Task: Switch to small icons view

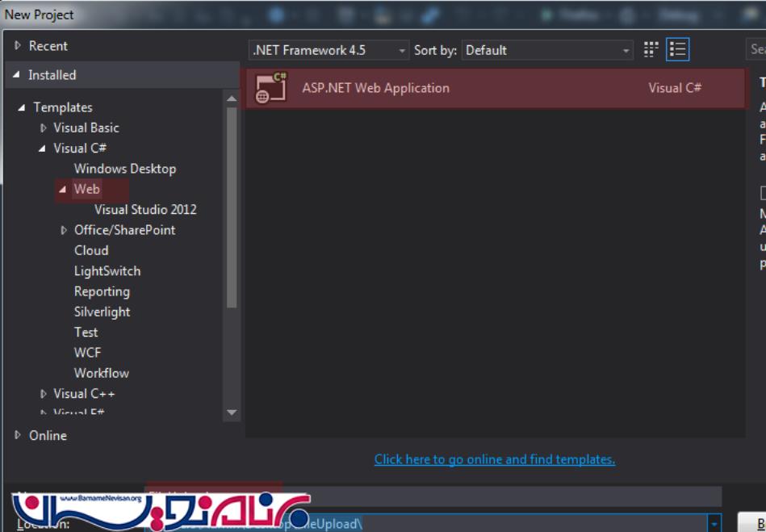Action: (x=651, y=50)
